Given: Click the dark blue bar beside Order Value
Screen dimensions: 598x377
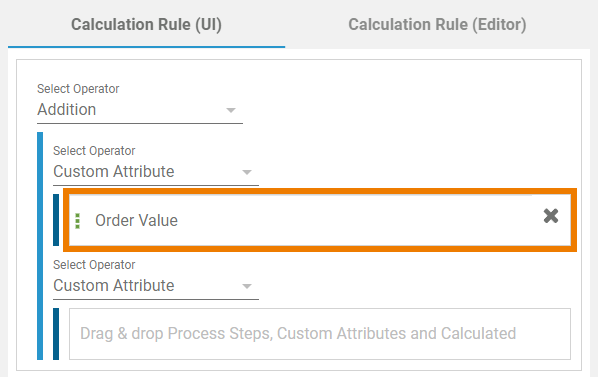Looking at the screenshot, I should pyautogui.click(x=56, y=220).
